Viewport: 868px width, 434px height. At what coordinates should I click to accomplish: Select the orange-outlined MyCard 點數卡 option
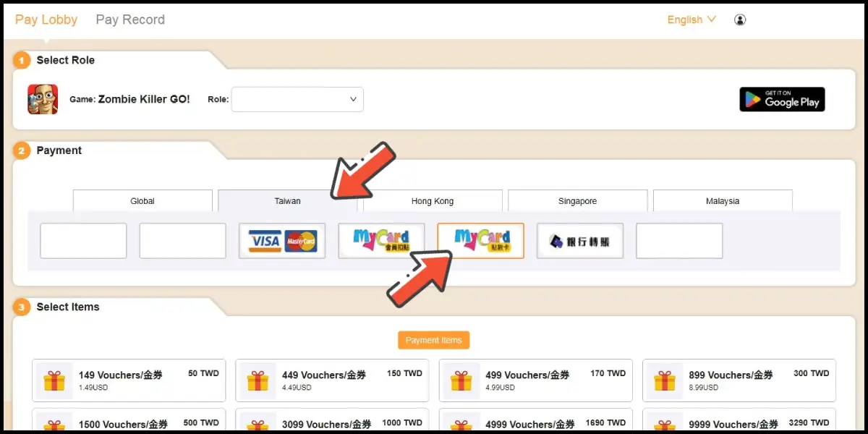(x=480, y=241)
